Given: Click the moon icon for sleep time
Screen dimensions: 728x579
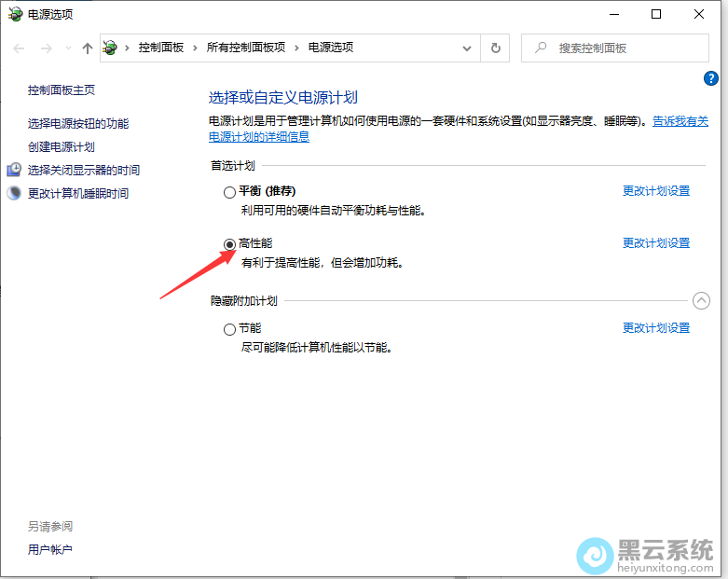Looking at the screenshot, I should coord(14,193).
